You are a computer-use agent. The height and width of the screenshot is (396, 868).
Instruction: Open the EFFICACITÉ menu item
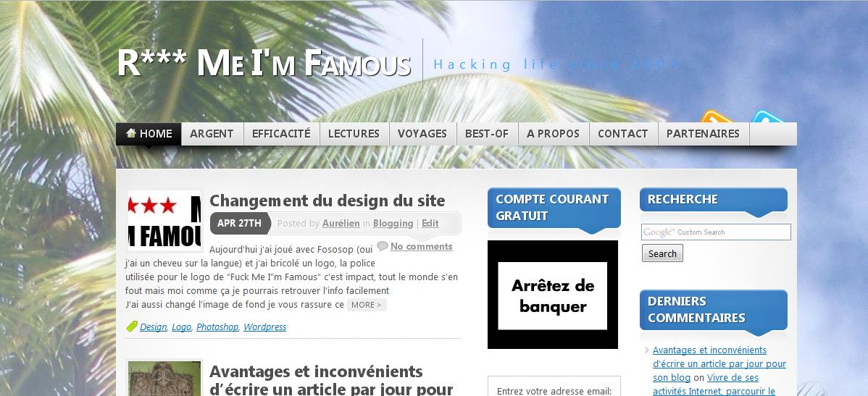[281, 134]
